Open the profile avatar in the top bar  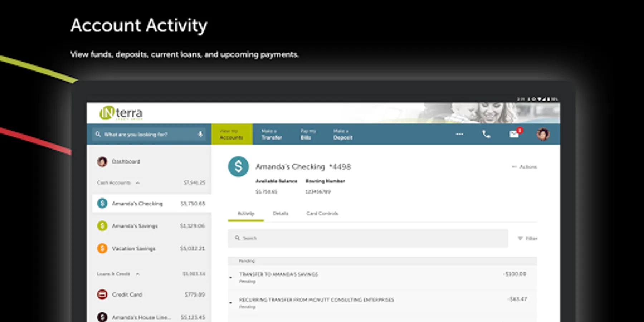(x=543, y=134)
